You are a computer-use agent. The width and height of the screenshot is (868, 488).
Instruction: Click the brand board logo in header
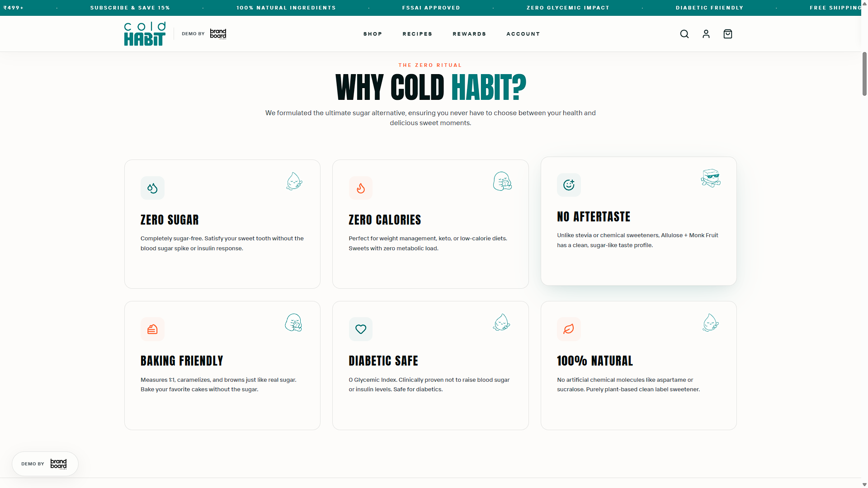tap(218, 34)
